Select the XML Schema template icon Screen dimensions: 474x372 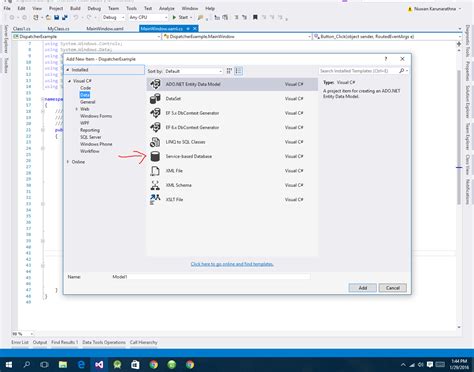[155, 185]
